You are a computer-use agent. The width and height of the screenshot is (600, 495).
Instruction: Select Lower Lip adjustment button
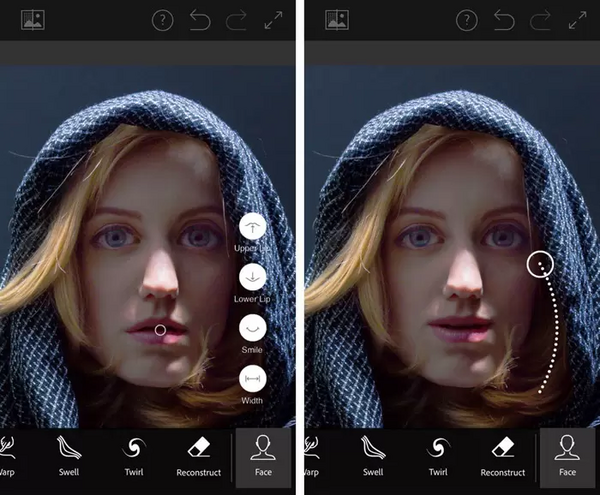tap(253, 277)
